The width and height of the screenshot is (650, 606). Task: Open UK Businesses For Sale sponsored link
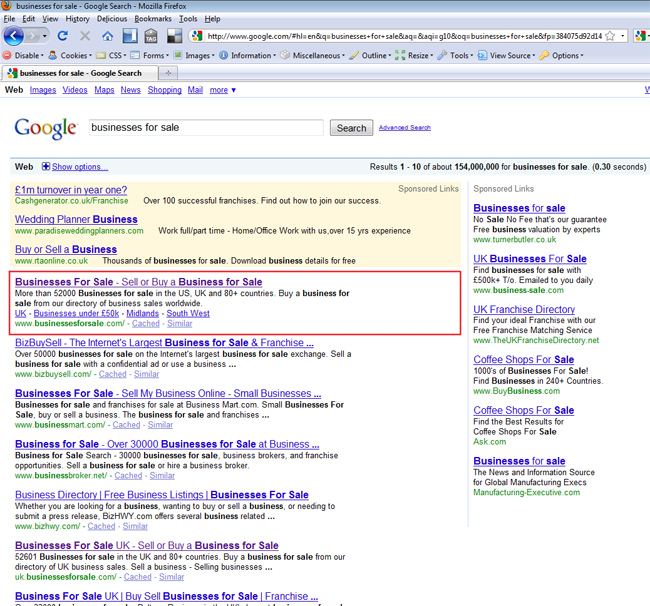point(530,259)
